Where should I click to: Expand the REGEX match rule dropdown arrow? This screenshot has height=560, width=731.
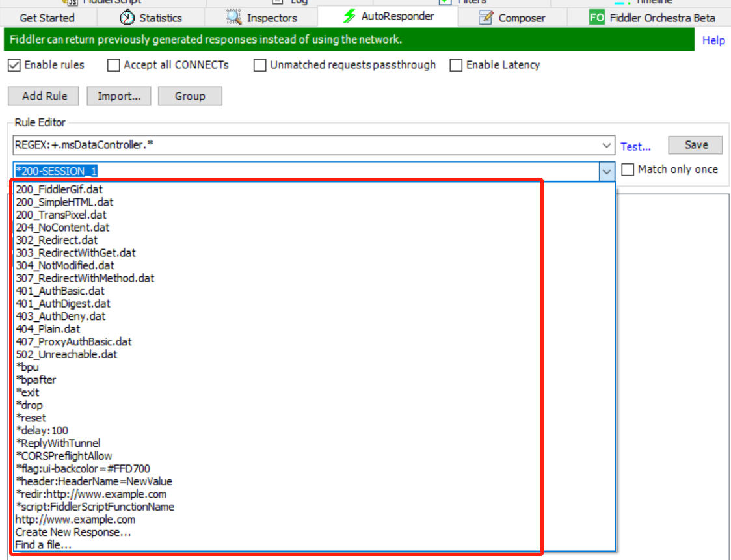(x=607, y=146)
